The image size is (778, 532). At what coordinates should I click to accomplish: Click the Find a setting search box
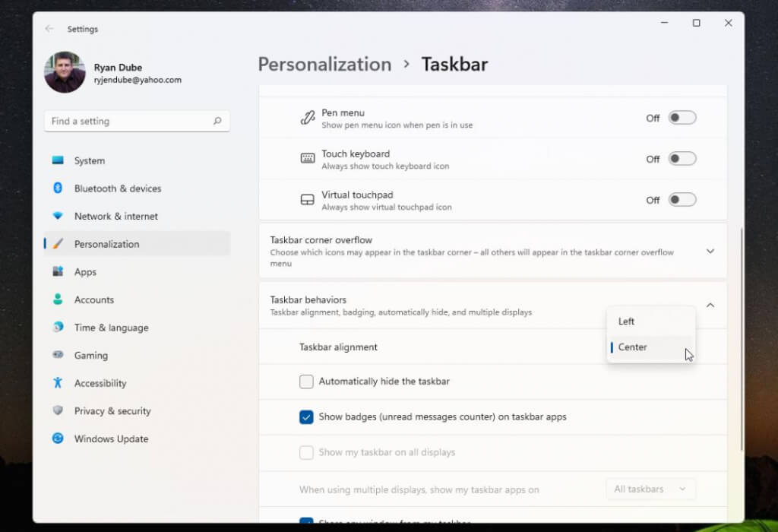(129, 121)
